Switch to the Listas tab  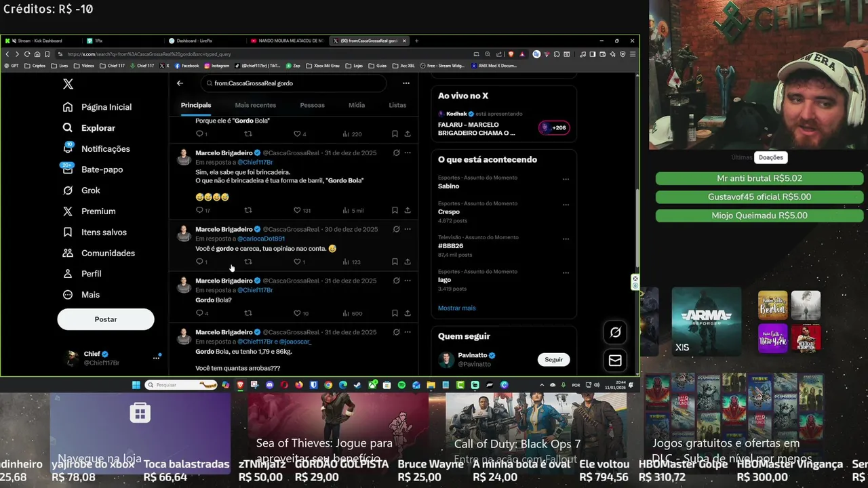tap(397, 105)
